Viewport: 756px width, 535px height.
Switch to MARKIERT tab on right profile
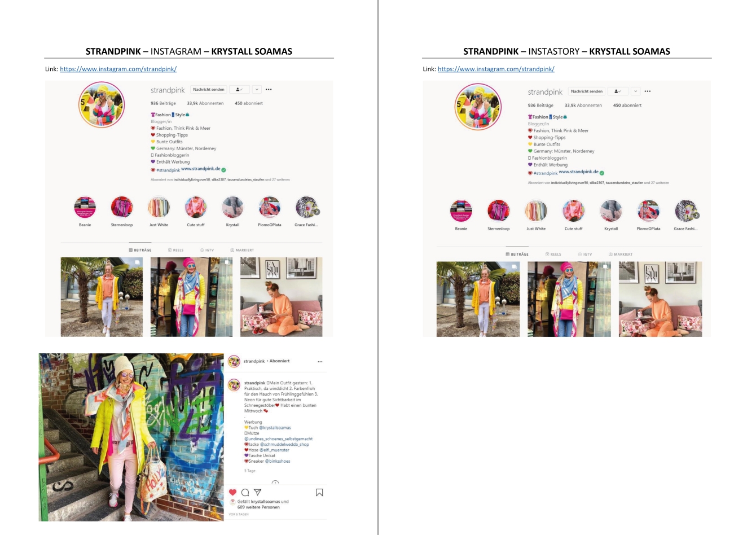621,255
